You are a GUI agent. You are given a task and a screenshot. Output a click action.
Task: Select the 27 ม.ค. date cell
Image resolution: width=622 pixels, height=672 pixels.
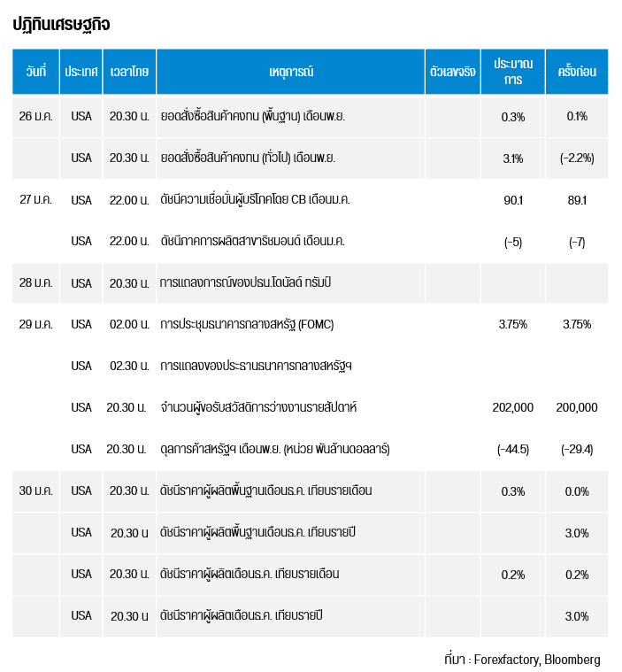35,199
